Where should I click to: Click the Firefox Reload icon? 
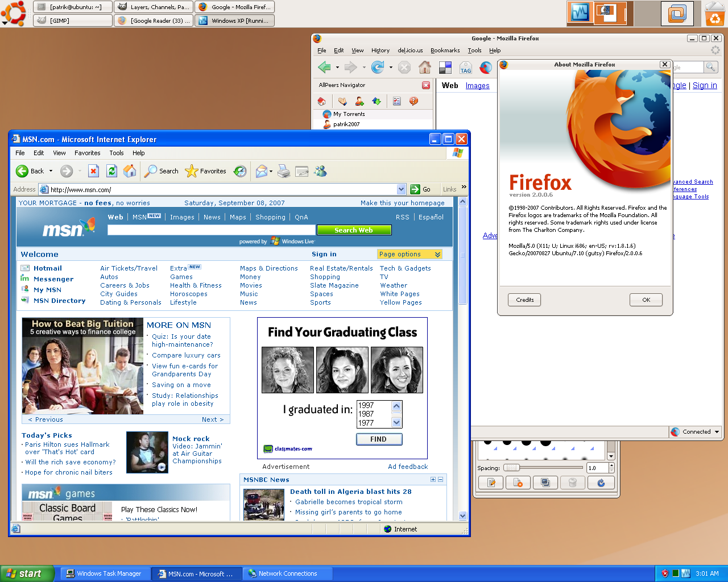point(378,68)
